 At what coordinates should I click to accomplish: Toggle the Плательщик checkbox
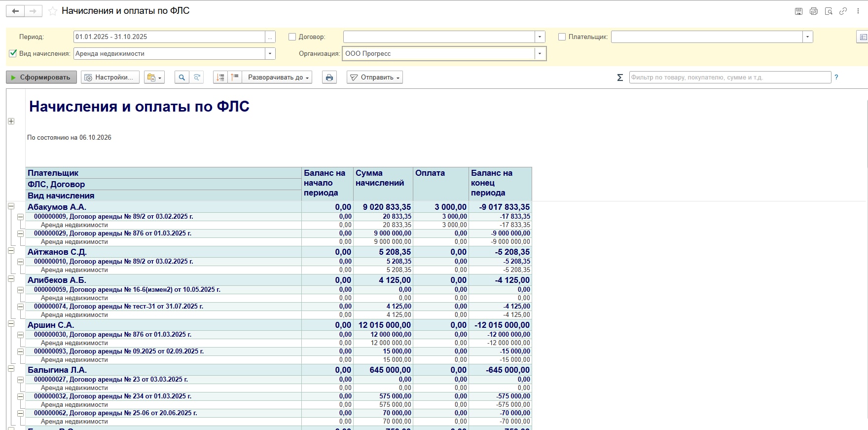pos(562,37)
